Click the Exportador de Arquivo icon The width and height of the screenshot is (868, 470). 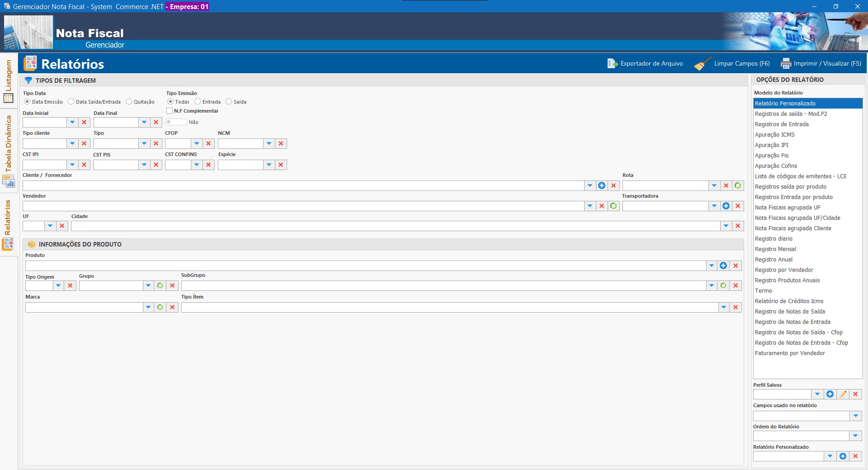click(x=612, y=64)
